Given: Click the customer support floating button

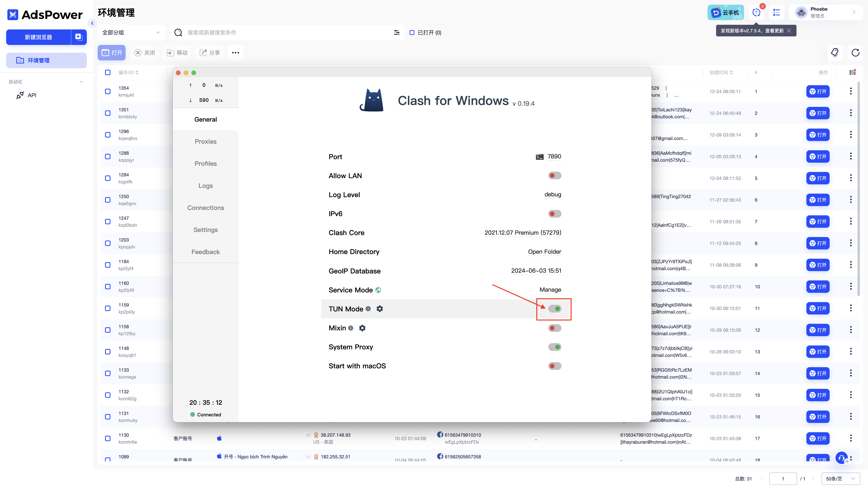Looking at the screenshot, I should 841,458.
